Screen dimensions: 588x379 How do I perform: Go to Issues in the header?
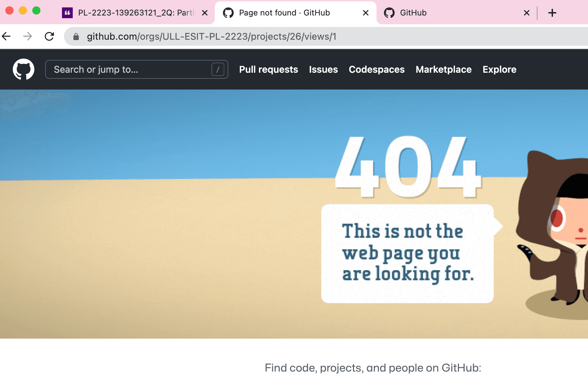pos(323,69)
